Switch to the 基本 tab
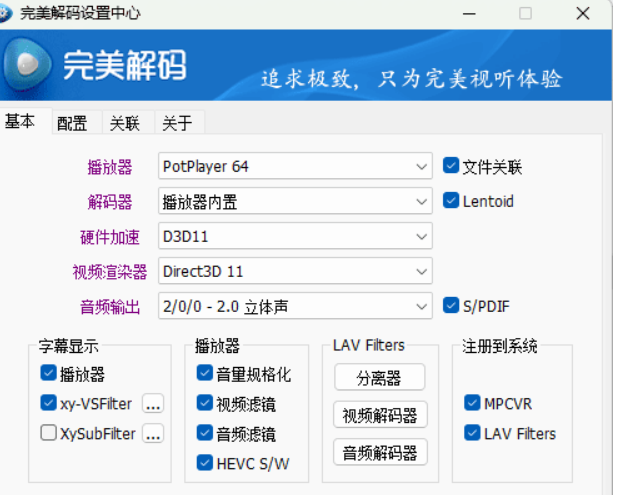Image resolution: width=621 pixels, height=495 pixels. click(20, 122)
